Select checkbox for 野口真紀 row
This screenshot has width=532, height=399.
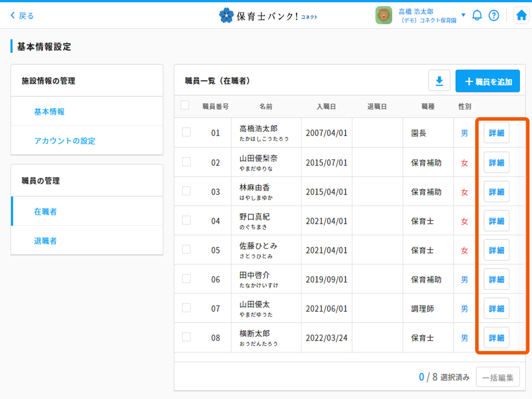186,220
